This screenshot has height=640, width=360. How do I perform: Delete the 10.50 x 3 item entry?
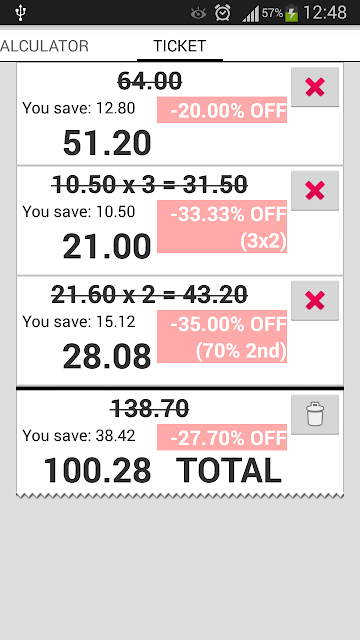tap(315, 191)
